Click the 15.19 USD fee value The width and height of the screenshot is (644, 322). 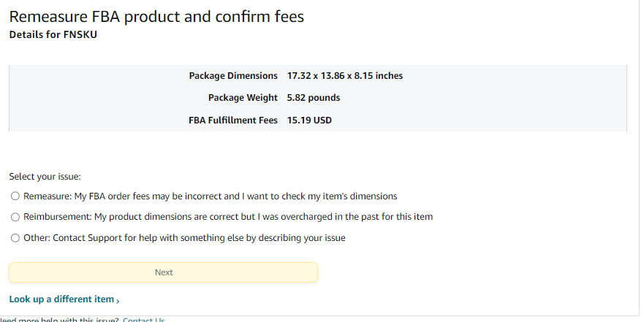pyautogui.click(x=309, y=120)
